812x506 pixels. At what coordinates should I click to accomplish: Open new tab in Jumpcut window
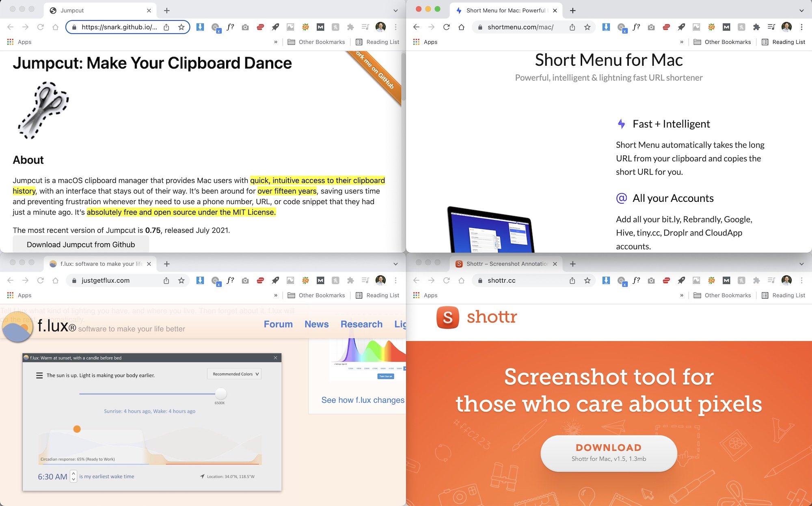tap(166, 11)
